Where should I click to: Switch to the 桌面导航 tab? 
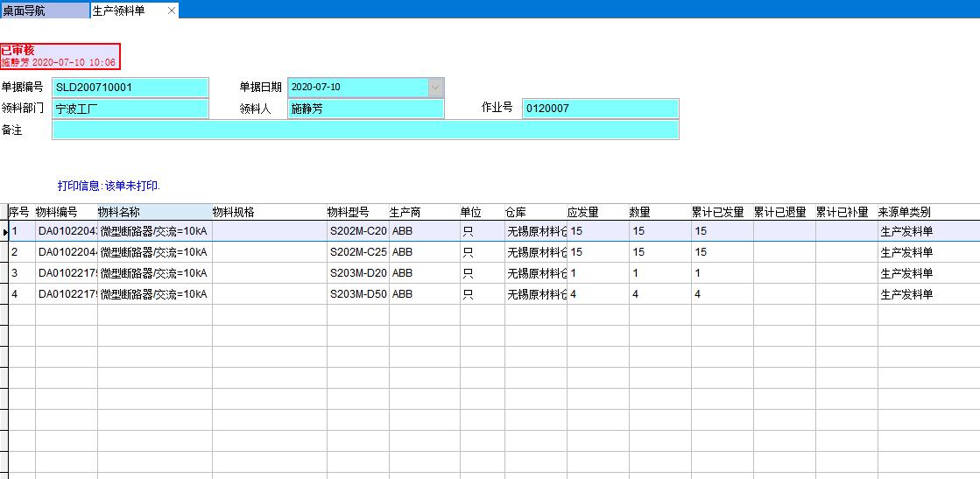(x=35, y=11)
